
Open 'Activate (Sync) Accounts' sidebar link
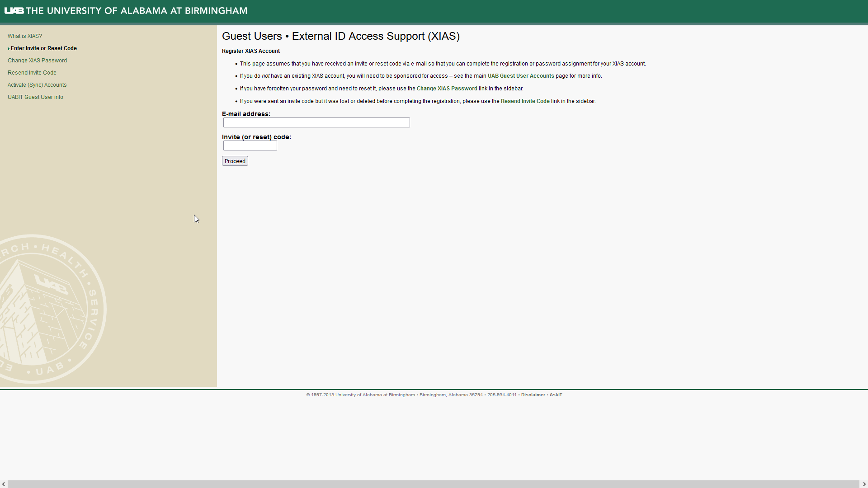(37, 85)
